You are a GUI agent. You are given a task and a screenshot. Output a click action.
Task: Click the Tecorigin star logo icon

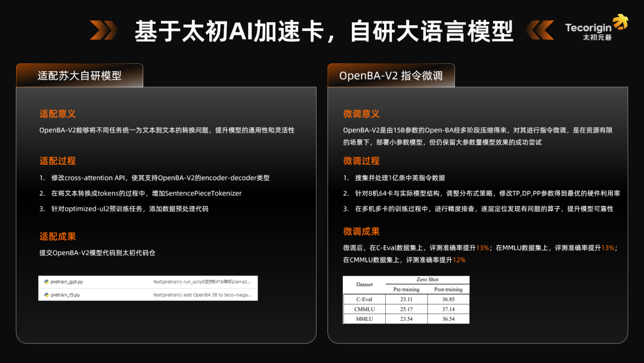pyautogui.click(x=620, y=22)
